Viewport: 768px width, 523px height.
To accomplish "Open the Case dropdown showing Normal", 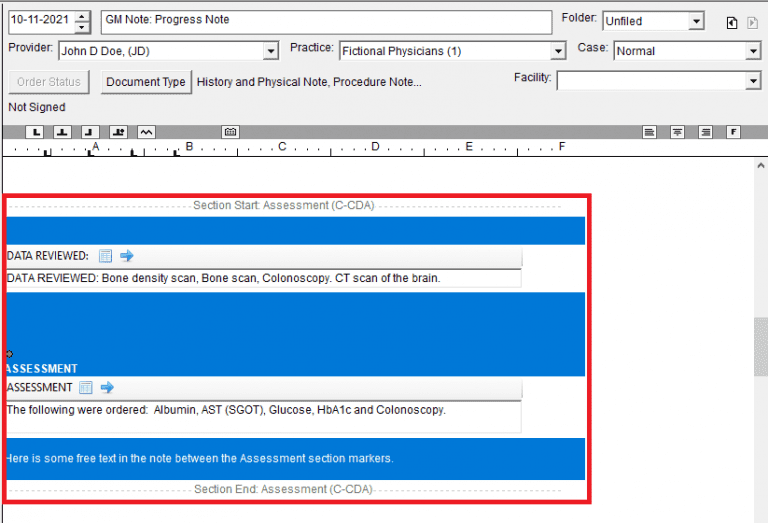I will [753, 51].
